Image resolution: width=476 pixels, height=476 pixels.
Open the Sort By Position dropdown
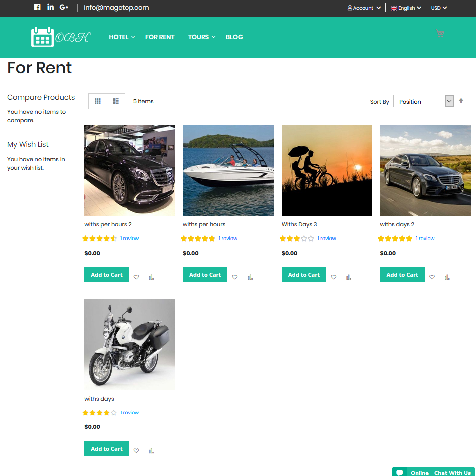tap(423, 101)
